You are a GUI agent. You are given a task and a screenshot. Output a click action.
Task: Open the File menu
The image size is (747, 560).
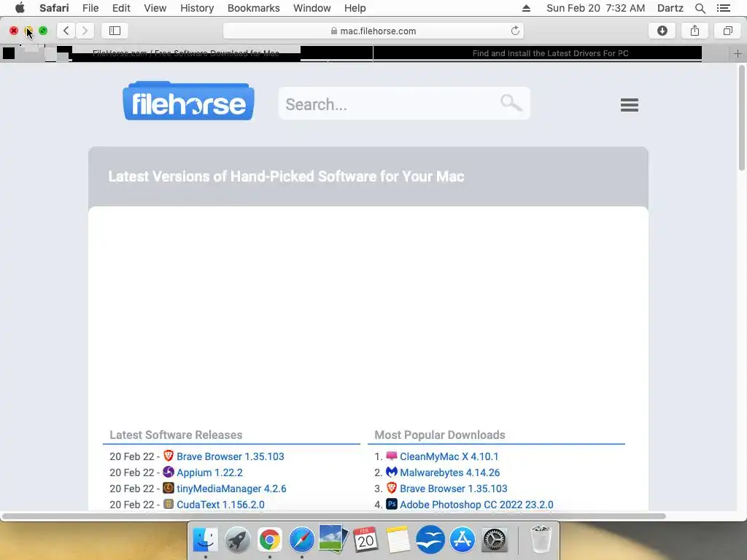pos(90,8)
